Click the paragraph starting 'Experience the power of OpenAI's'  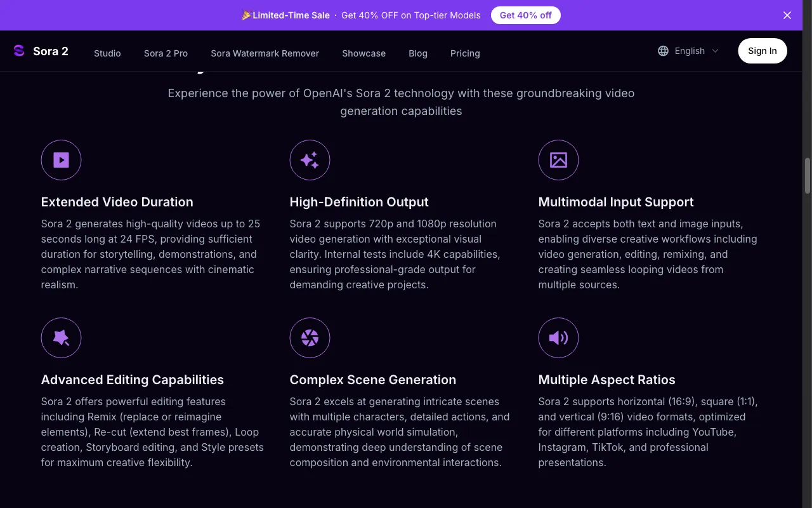[401, 102]
